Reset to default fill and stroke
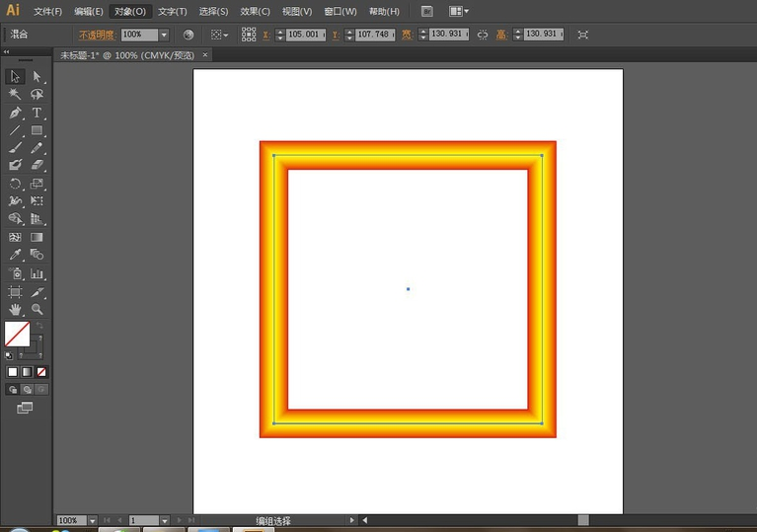Screen dimensions: 757x532 (9, 355)
